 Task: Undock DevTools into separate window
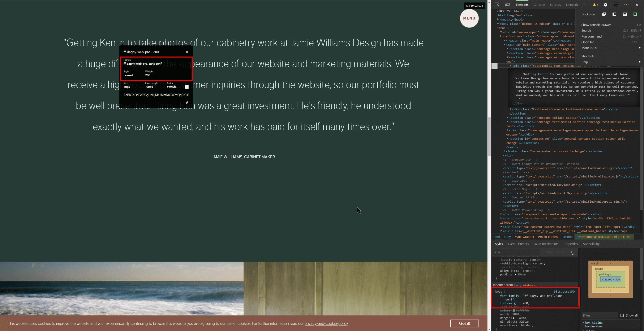(604, 14)
